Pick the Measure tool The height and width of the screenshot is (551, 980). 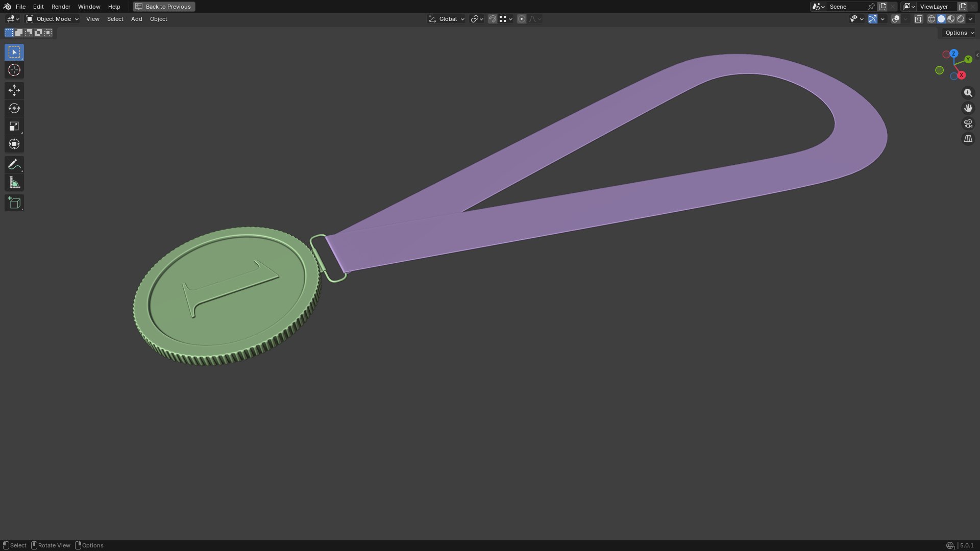point(14,183)
